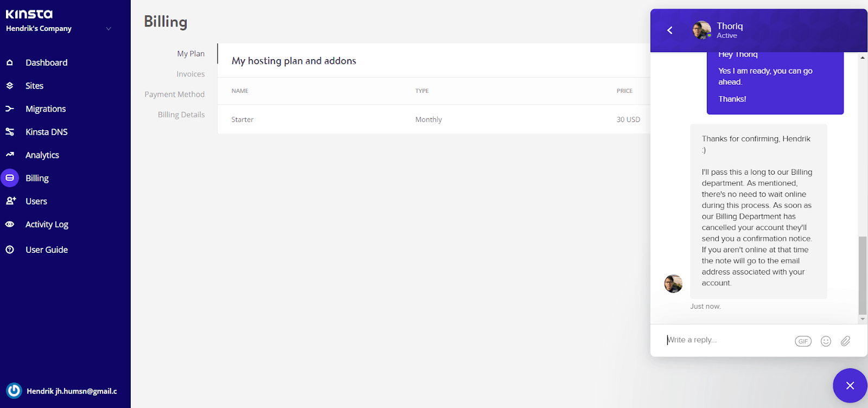Image resolution: width=868 pixels, height=408 pixels.
Task: Click the 'Yes I am ready' message bubble
Action: 775,84
